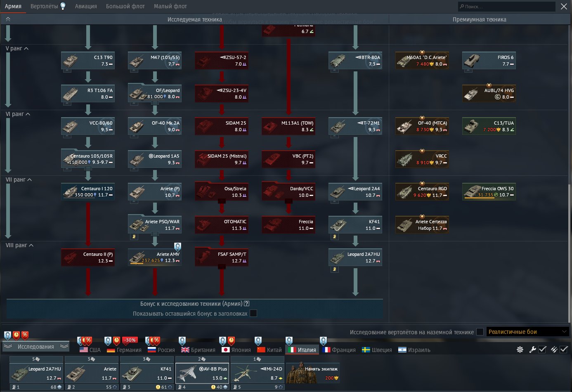572x392 pixels.
Task: Select the AUBL/74 HVG premium vehicle
Action: pos(489,93)
